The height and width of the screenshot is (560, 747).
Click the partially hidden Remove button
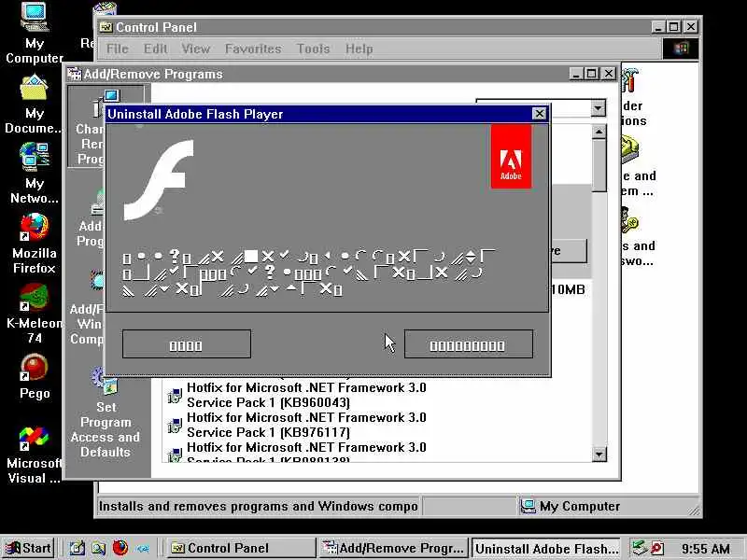569,250
